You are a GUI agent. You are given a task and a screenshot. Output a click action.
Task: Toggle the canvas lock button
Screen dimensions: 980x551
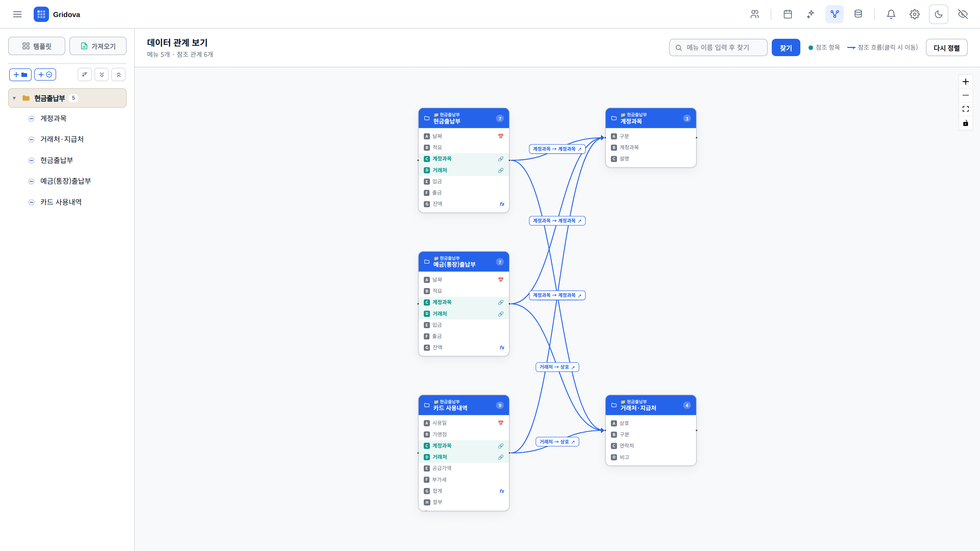click(966, 123)
